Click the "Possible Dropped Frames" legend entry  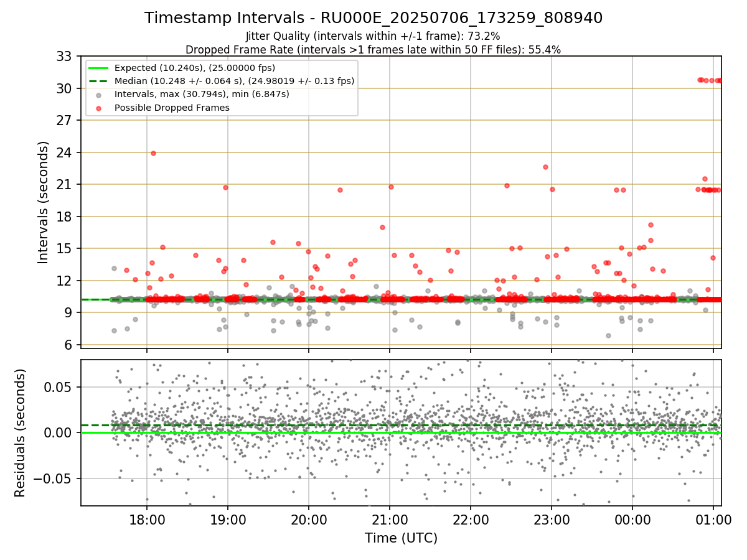pos(172,108)
